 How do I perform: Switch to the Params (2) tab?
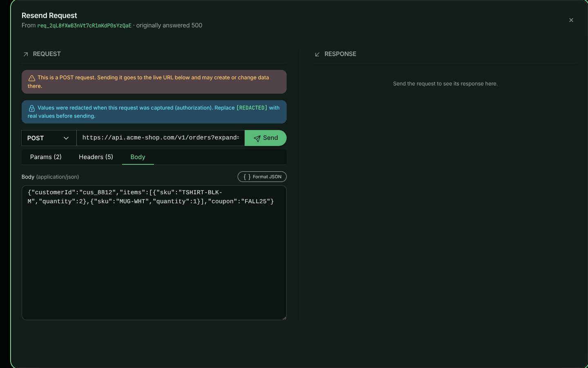point(46,157)
